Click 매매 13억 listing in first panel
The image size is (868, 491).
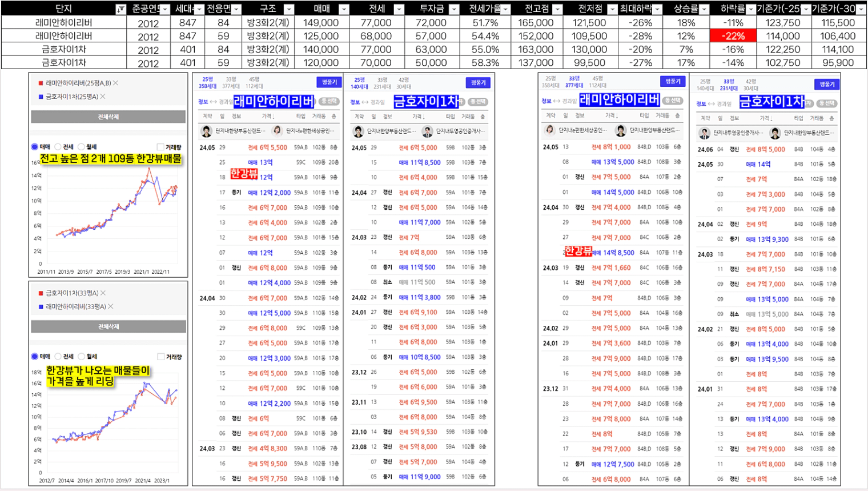pos(261,162)
